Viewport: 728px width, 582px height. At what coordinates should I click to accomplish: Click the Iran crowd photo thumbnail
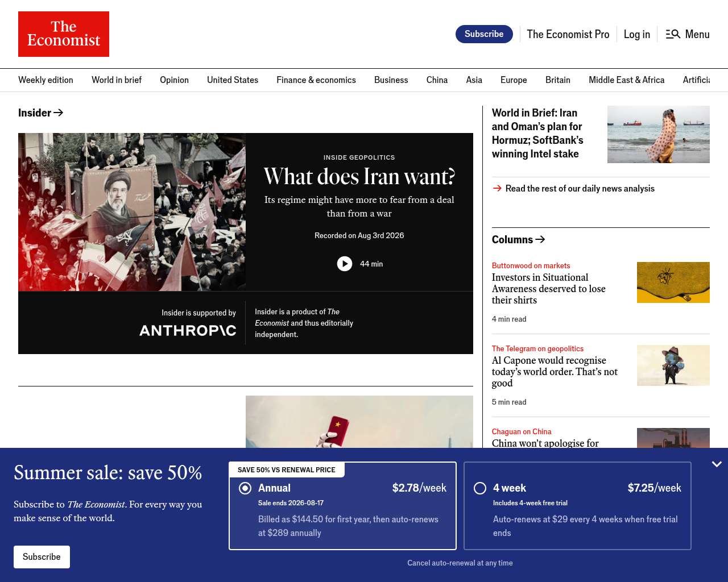[x=132, y=212]
